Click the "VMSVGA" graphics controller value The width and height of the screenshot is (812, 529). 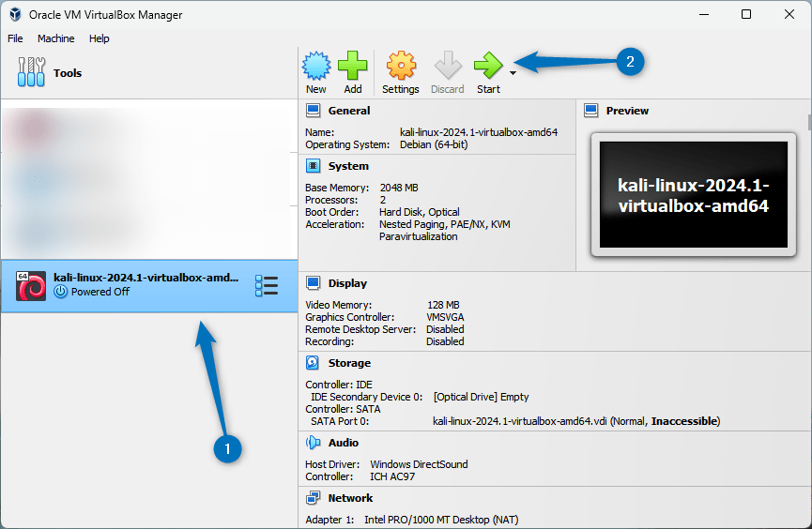pos(445,317)
